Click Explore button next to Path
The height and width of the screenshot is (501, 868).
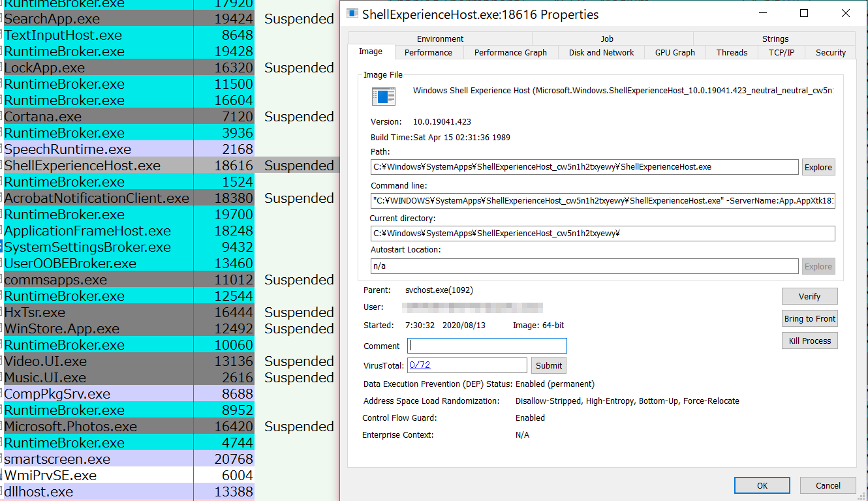(x=818, y=167)
